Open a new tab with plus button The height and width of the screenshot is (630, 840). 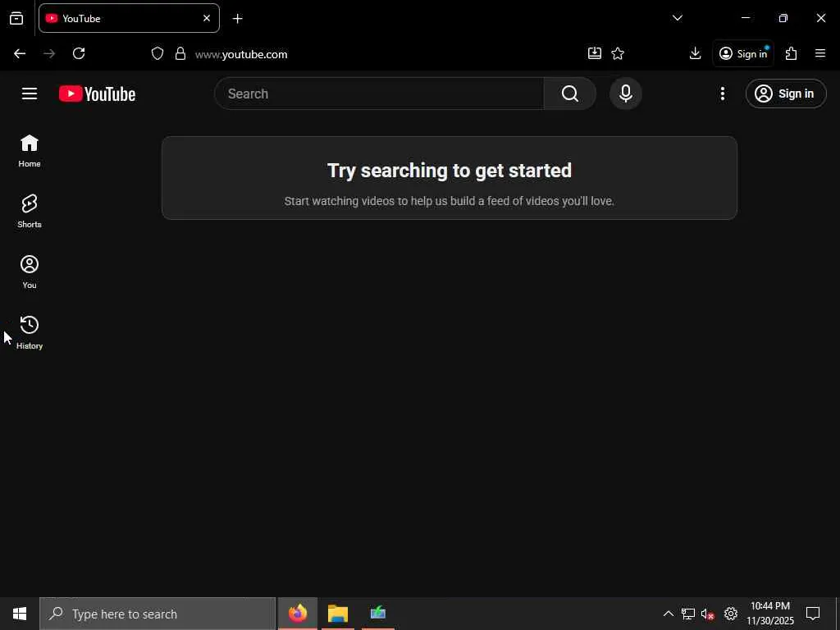coord(237,19)
